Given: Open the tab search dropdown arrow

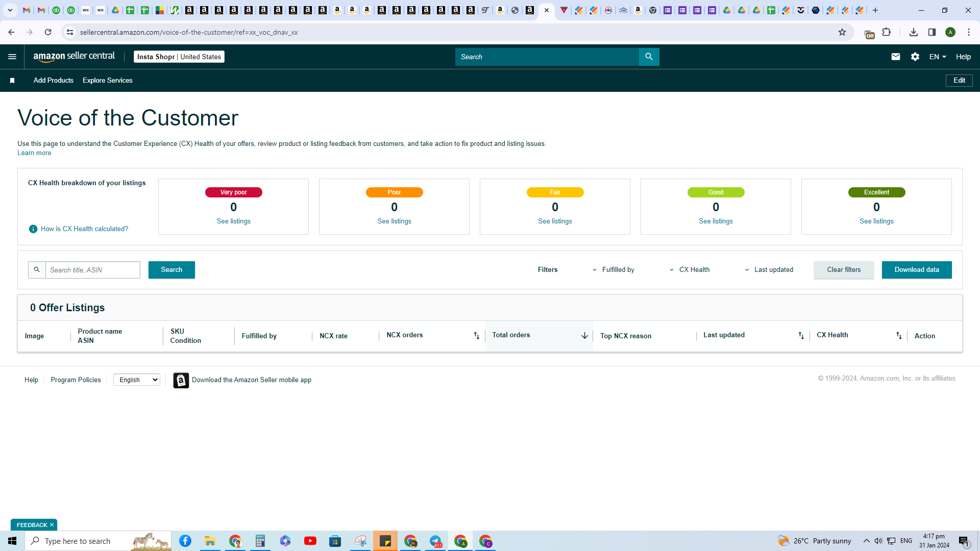Looking at the screenshot, I should (10, 10).
